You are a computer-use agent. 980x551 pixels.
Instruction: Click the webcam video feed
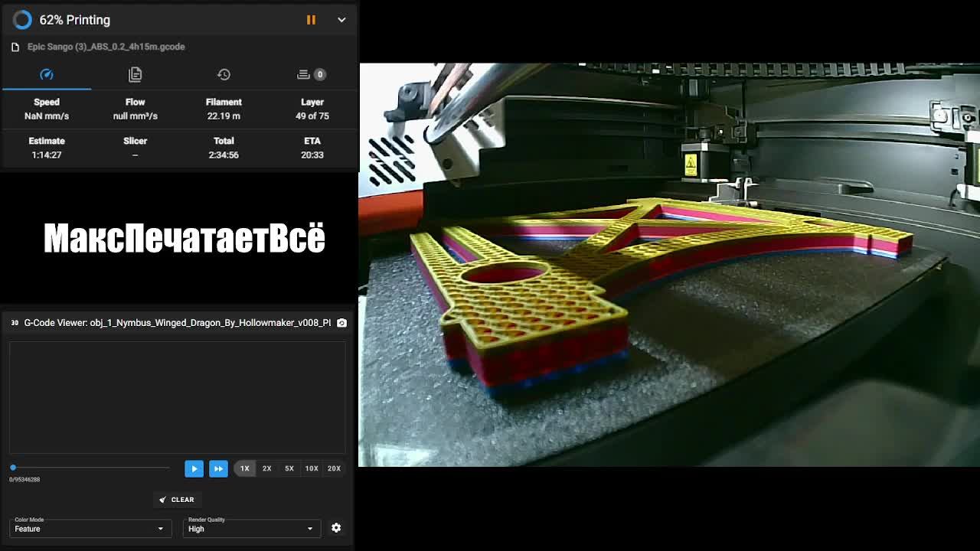pos(669,265)
